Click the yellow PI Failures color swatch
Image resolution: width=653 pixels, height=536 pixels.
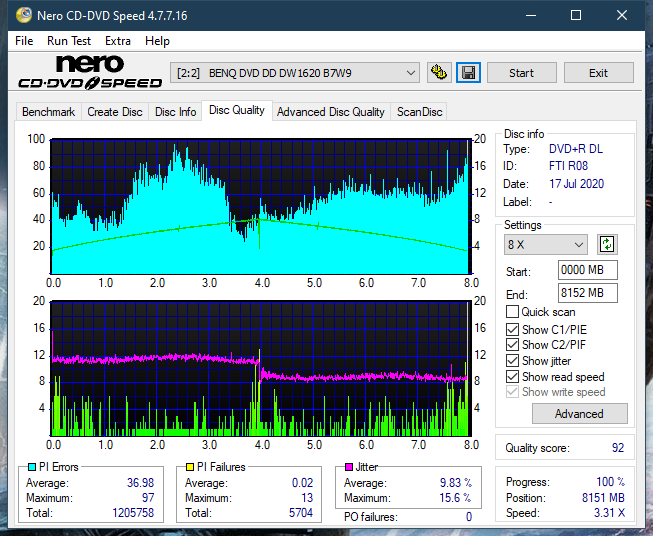click(x=190, y=467)
